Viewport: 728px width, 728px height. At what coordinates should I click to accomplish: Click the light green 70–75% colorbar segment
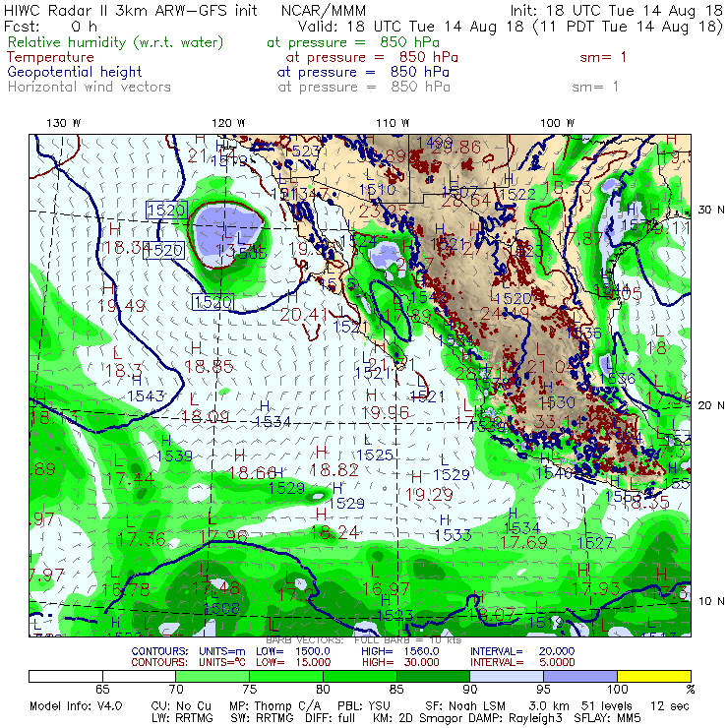[x=212, y=676]
